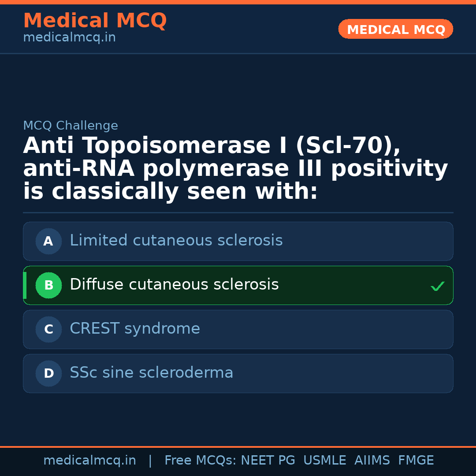This screenshot has height=476, width=476.
Task: Click the letter A circle badge
Action: [48, 241]
